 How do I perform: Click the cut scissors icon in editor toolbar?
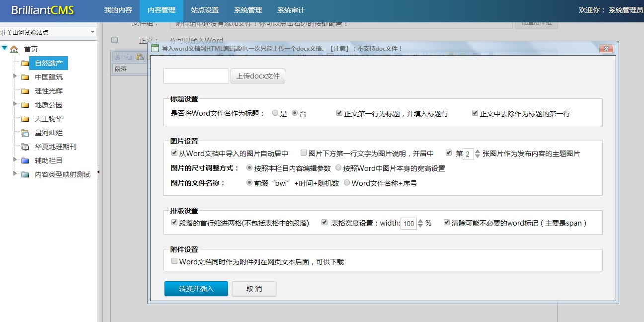[117, 57]
